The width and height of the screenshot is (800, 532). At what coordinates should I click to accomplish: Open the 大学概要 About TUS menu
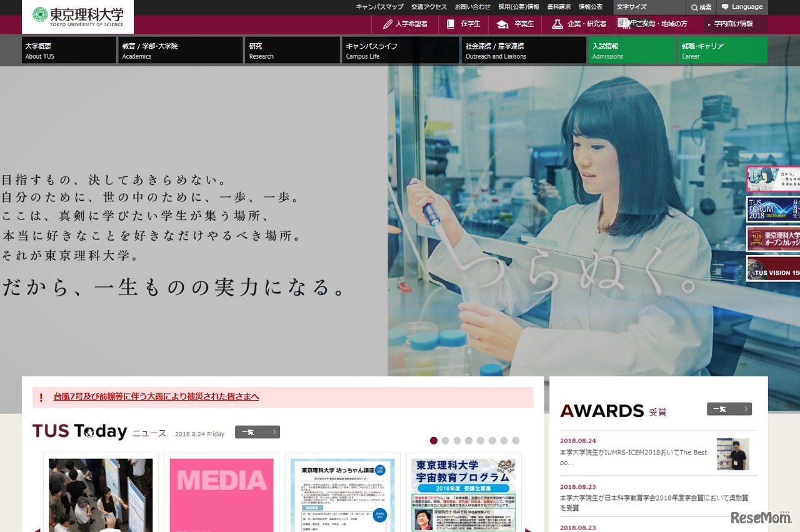[x=69, y=50]
